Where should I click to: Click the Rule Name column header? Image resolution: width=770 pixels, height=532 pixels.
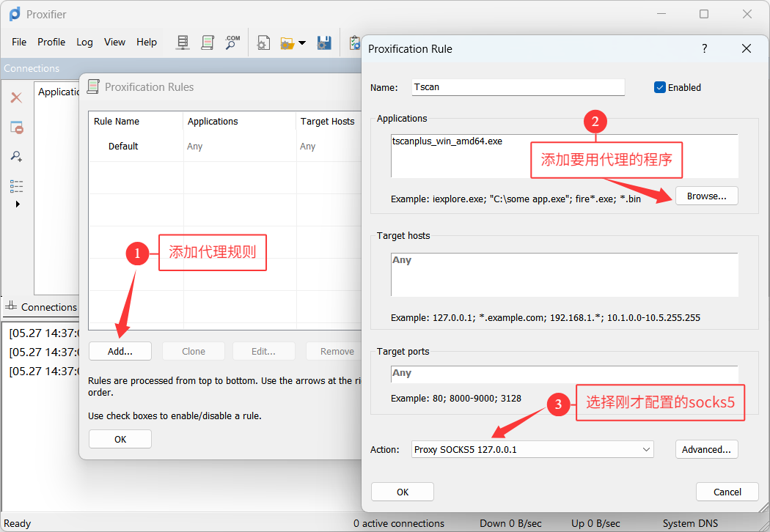click(136, 121)
